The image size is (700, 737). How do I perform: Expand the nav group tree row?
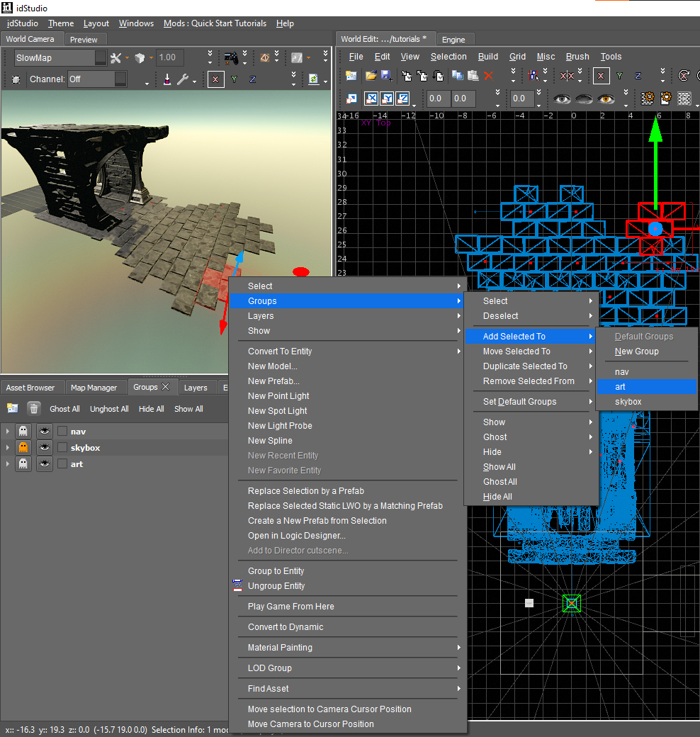pos(8,431)
